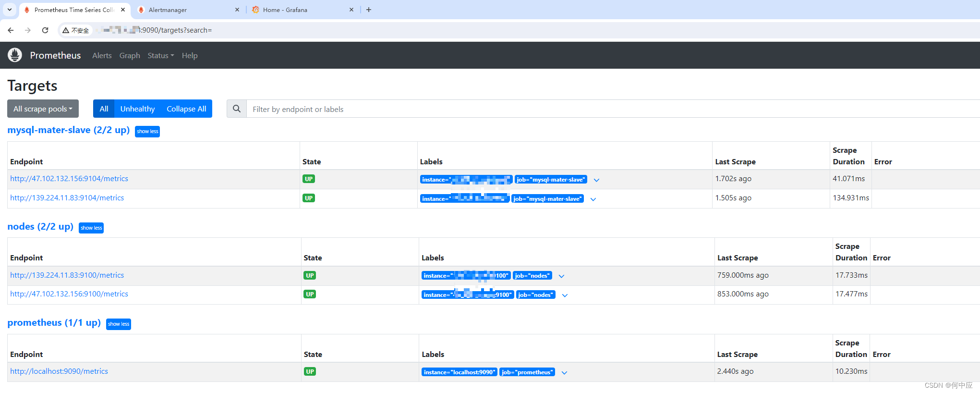
Task: Click UP state badge for 139.224.11.83:9104
Action: pyautogui.click(x=309, y=198)
